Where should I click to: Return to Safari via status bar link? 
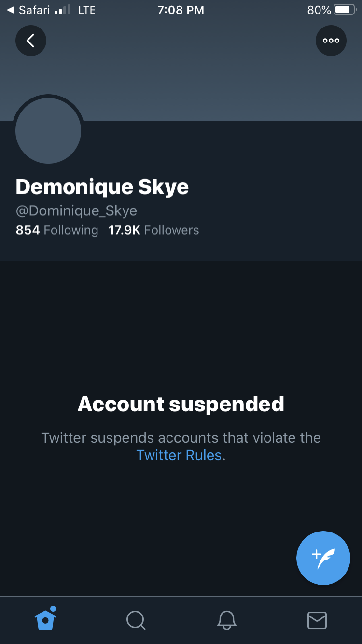pyautogui.click(x=28, y=10)
